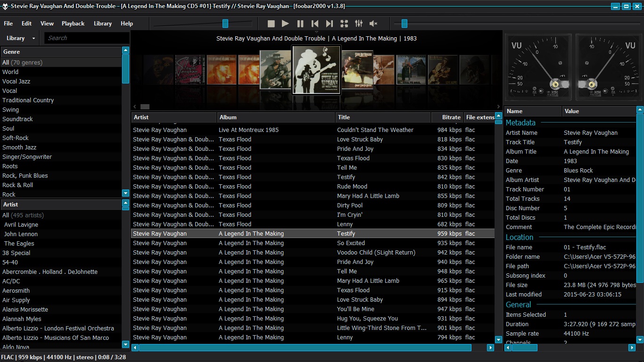Image resolution: width=644 pixels, height=362 pixels.
Task: Select the "Voodoo Child (SLight Return)" track
Action: [313, 253]
